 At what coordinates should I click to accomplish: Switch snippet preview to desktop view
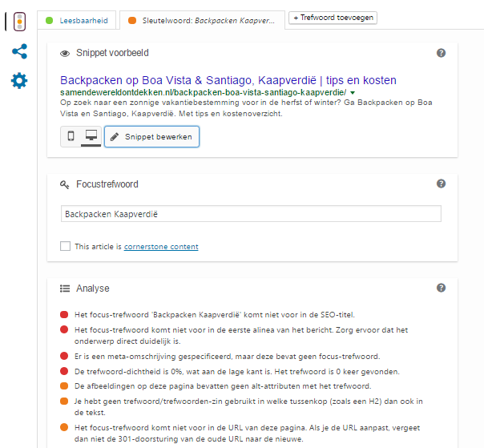pyautogui.click(x=91, y=136)
